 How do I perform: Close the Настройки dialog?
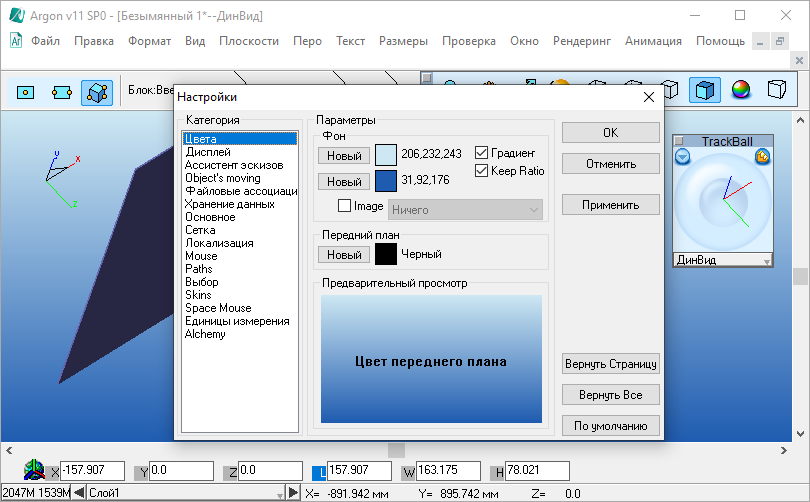[x=649, y=97]
